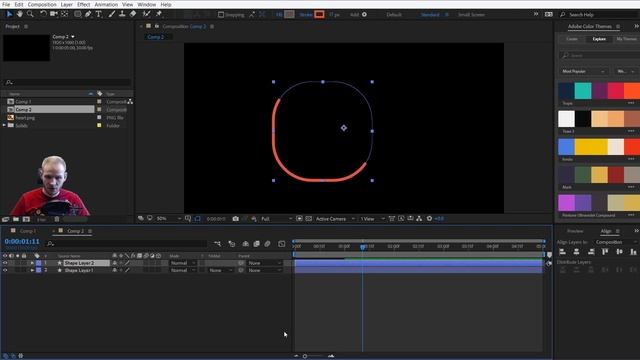Open the 1 View layout dropdown
The width and height of the screenshot is (640, 360).
point(372,219)
